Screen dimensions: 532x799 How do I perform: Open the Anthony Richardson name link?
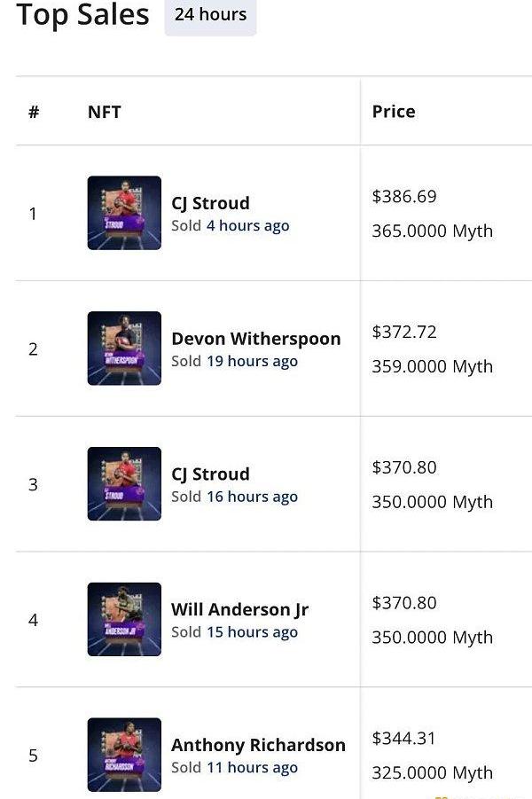(x=258, y=745)
